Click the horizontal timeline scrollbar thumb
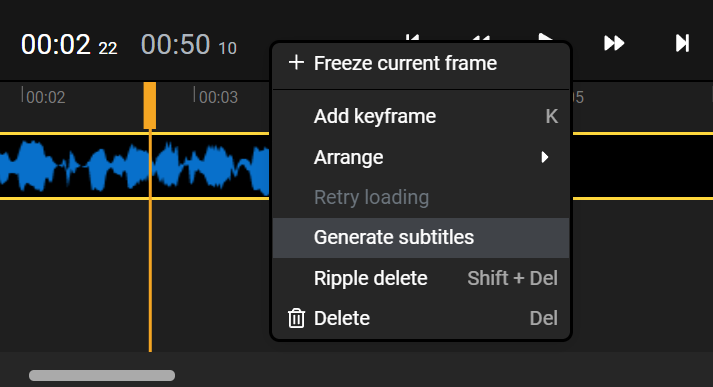Image resolution: width=713 pixels, height=387 pixels. 102,375
